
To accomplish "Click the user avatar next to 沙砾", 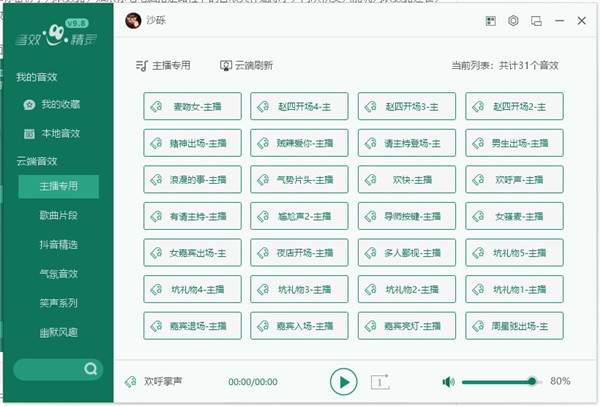I will pos(132,20).
